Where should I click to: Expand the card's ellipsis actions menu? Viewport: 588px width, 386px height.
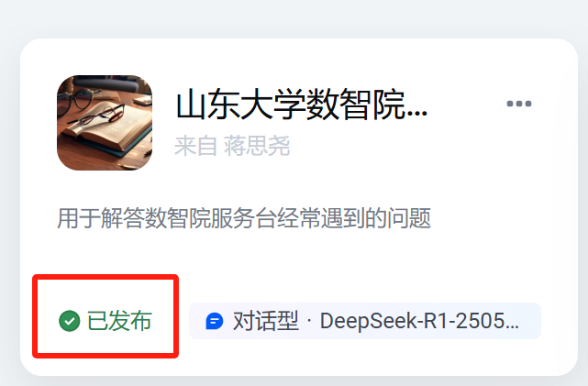click(519, 104)
